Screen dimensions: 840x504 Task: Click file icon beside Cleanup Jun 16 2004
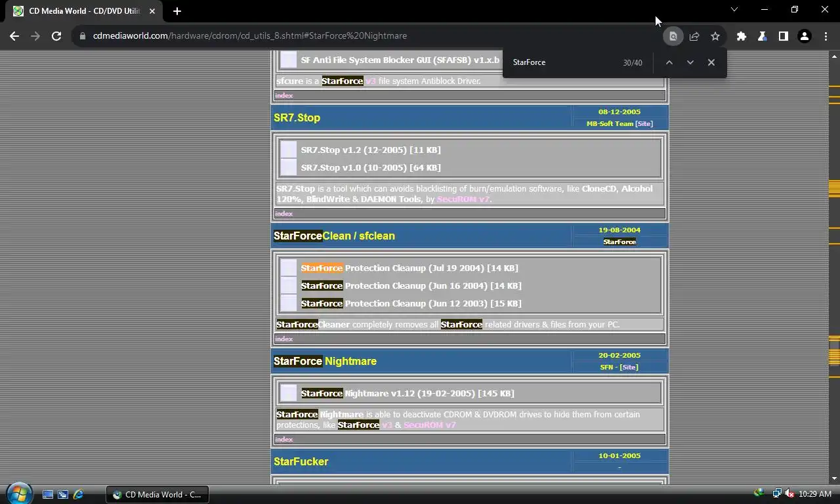tap(289, 285)
